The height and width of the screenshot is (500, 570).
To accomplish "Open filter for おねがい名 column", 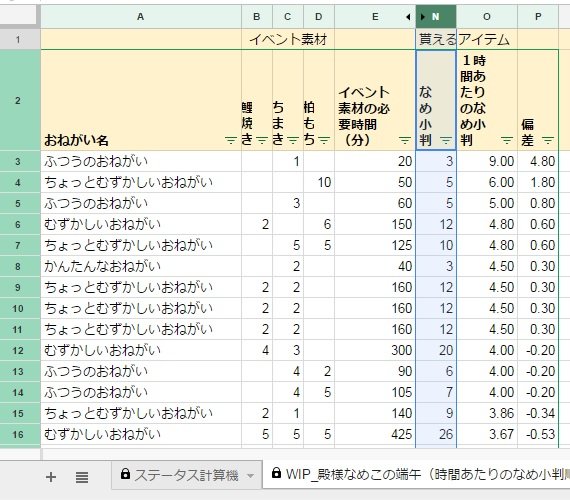I will click(231, 140).
